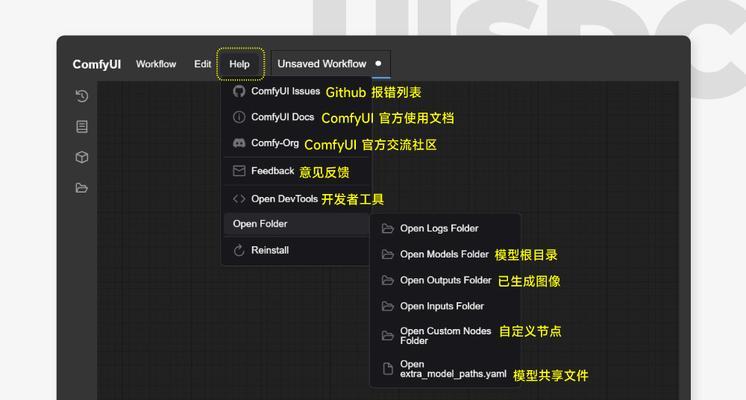746x400 pixels.
Task: Click the folder icon beside Open Models Folder
Action: (x=388, y=254)
